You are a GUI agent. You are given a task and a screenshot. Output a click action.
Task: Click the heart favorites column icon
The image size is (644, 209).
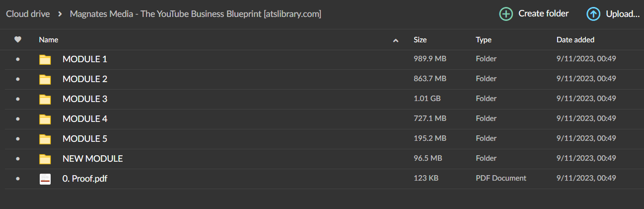pyautogui.click(x=18, y=40)
